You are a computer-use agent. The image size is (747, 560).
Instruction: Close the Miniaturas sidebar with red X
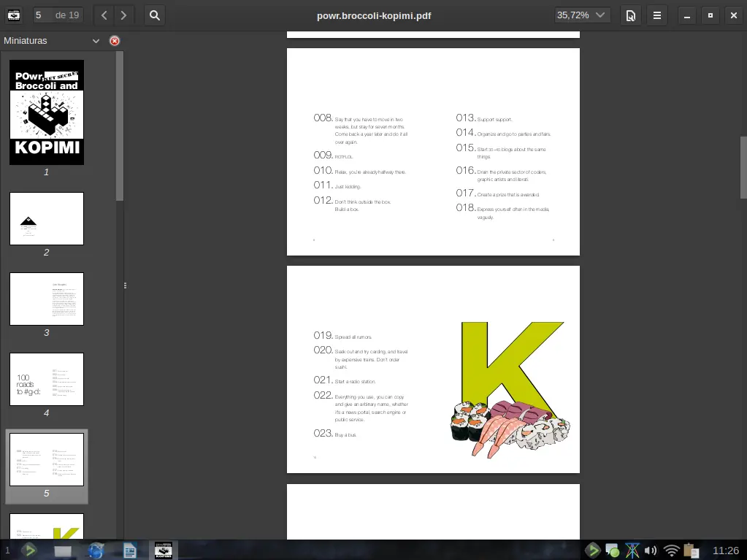115,41
